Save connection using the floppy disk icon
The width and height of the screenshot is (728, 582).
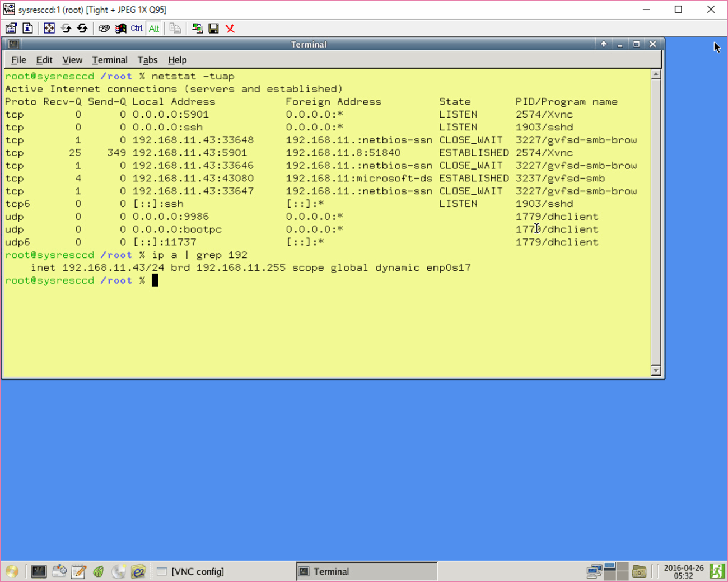tap(213, 29)
